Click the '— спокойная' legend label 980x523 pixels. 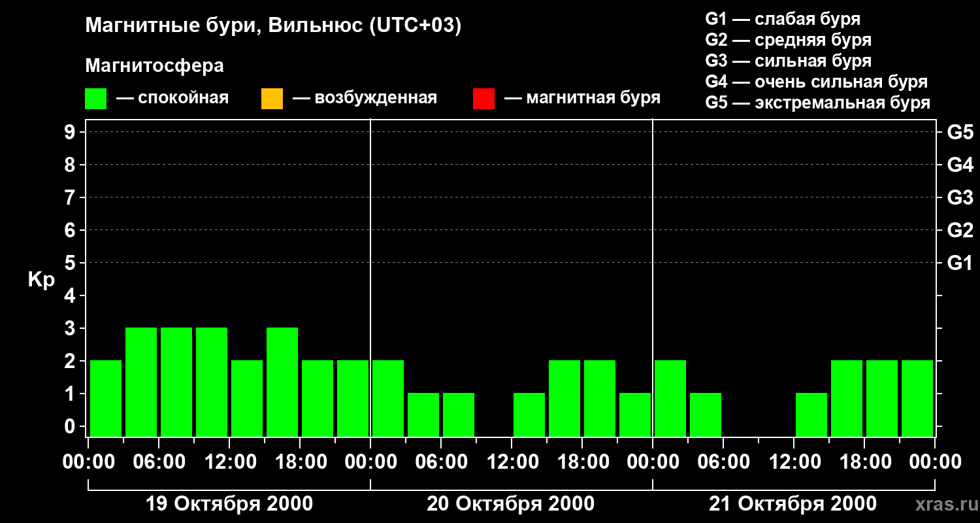coord(172,99)
